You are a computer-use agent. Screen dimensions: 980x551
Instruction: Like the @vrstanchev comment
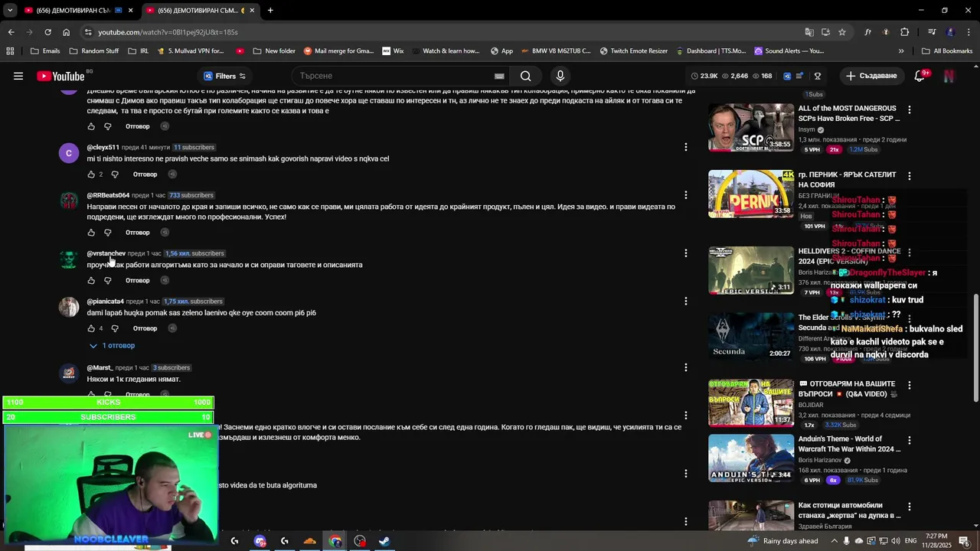(x=91, y=280)
